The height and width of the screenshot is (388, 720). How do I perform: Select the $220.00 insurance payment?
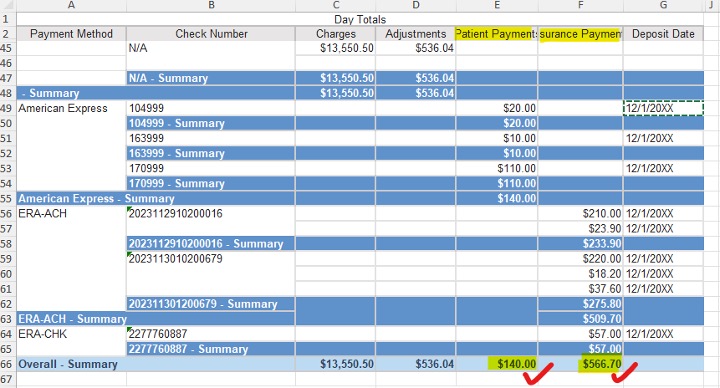(x=580, y=259)
